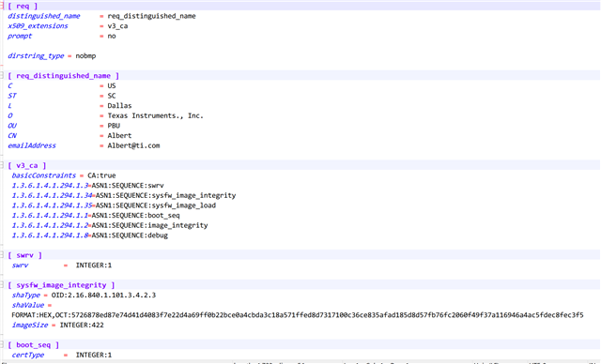Click the [ req_distinguished_name ] section header
Image resolution: width=601 pixels, height=364 pixels.
coord(63,76)
